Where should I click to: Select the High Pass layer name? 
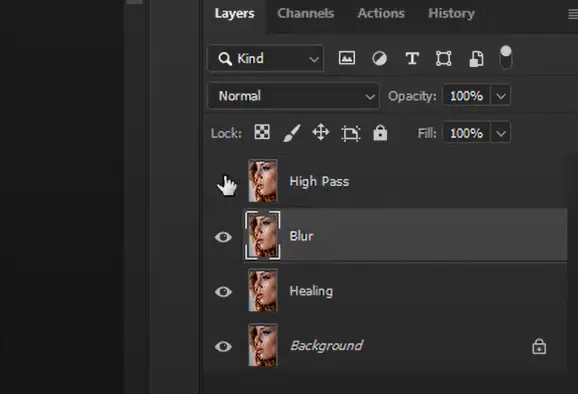coord(319,181)
